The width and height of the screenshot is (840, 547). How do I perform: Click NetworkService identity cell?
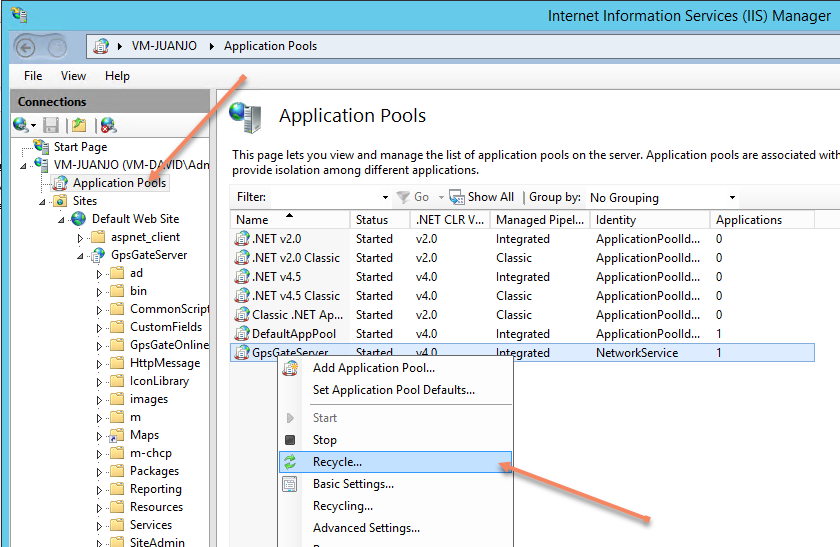(x=637, y=353)
